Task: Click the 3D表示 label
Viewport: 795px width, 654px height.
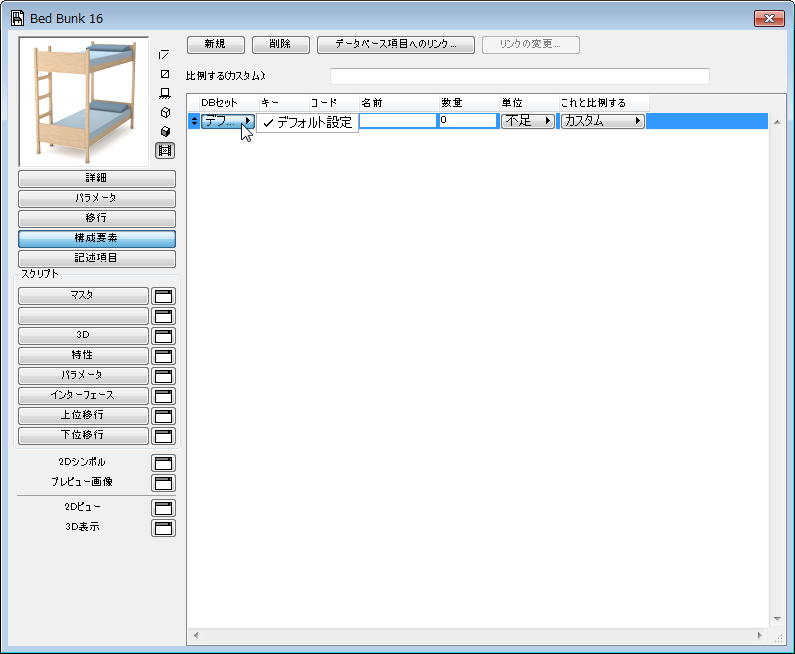Action: pyautogui.click(x=82, y=527)
